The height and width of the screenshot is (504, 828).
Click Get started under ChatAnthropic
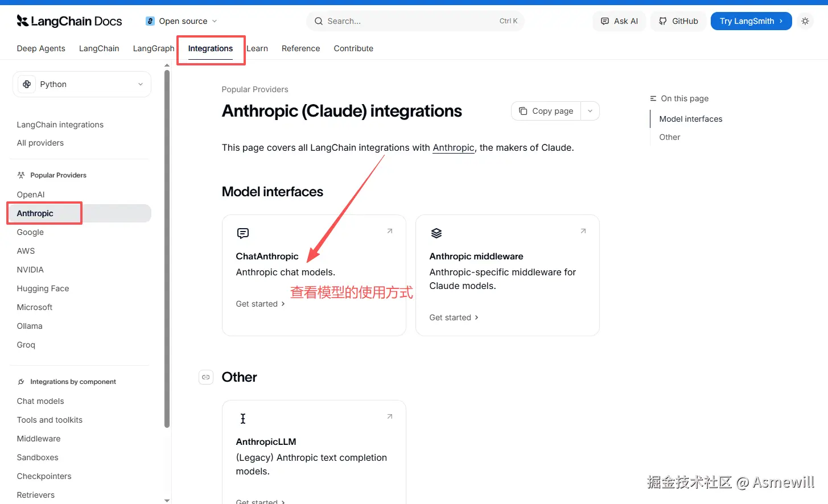coord(261,304)
